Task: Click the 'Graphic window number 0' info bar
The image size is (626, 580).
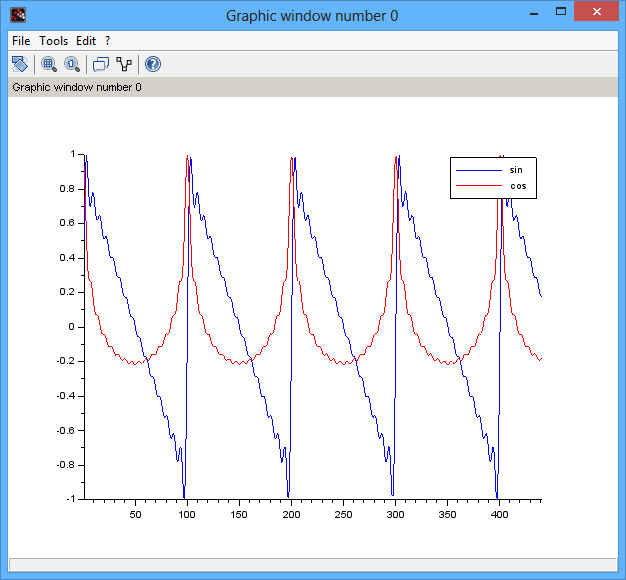Action: point(313,87)
